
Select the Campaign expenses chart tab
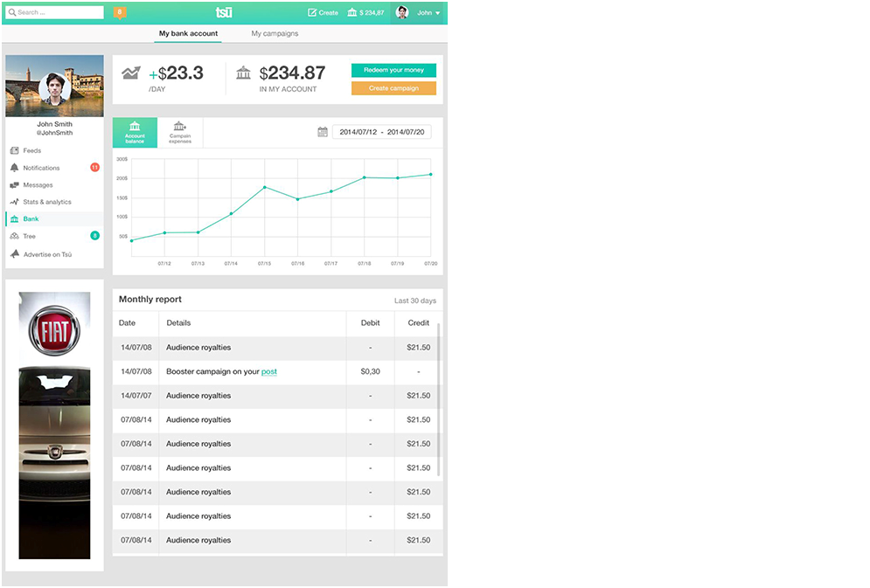click(180, 133)
